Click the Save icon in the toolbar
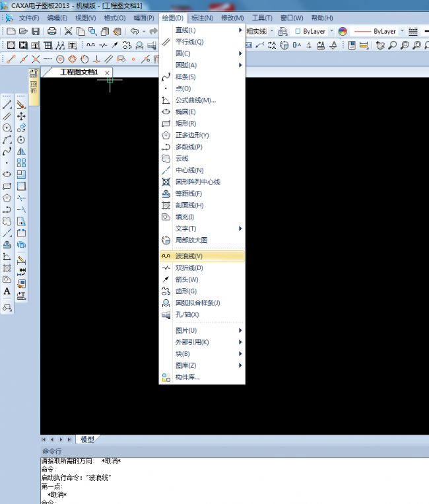 35,31
